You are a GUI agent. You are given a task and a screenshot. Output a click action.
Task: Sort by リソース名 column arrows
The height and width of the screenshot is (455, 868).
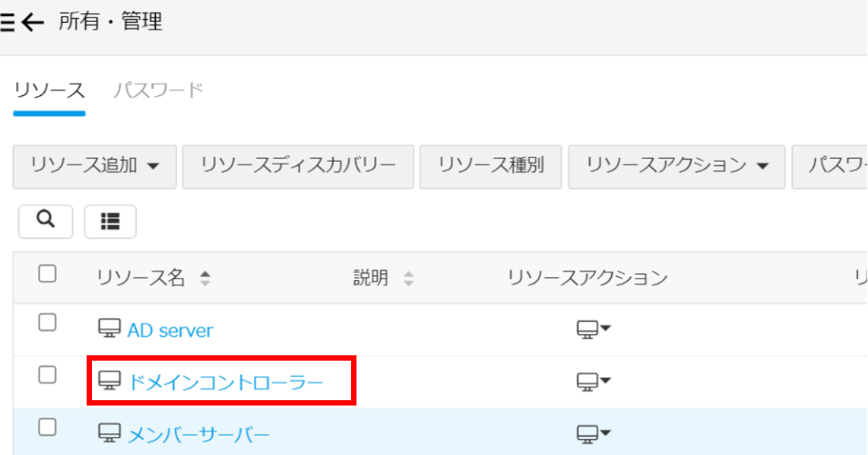[x=204, y=278]
